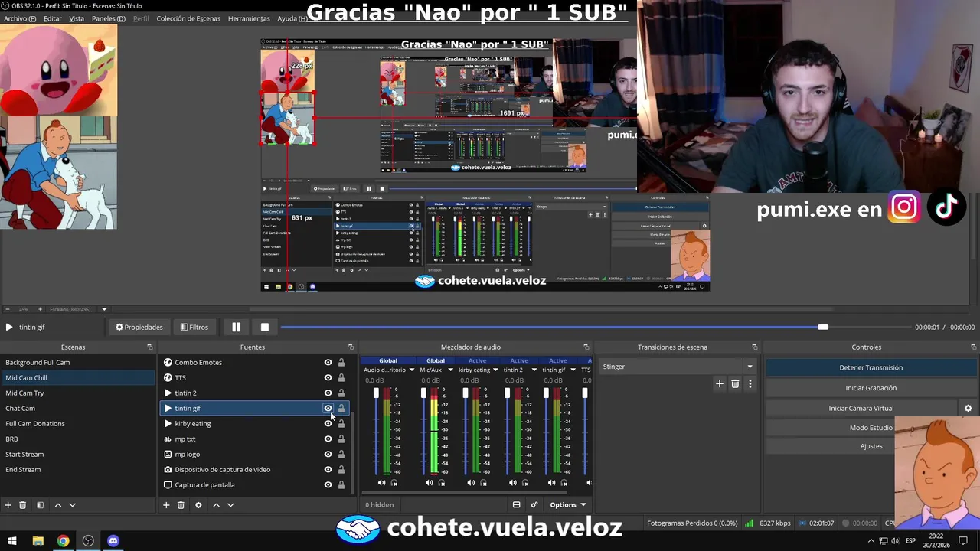Delete selected source with the Fuentes trash icon
Image resolution: width=980 pixels, height=551 pixels.
181,505
